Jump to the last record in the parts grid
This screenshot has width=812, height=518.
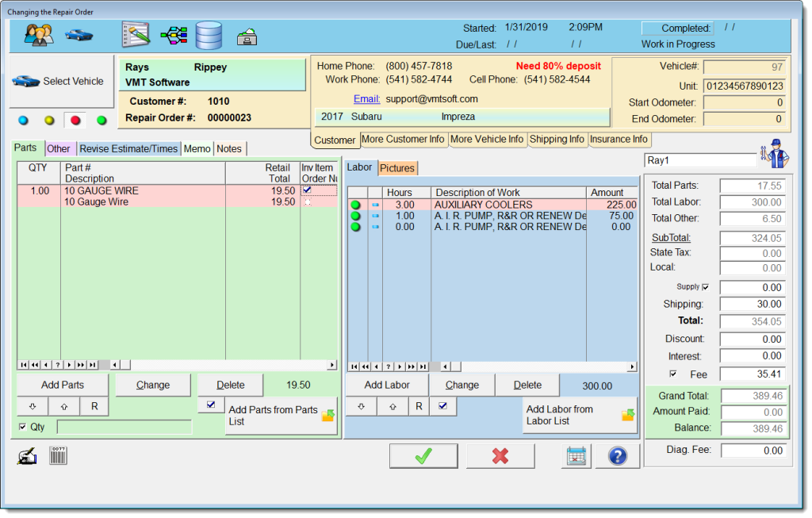tap(92, 365)
